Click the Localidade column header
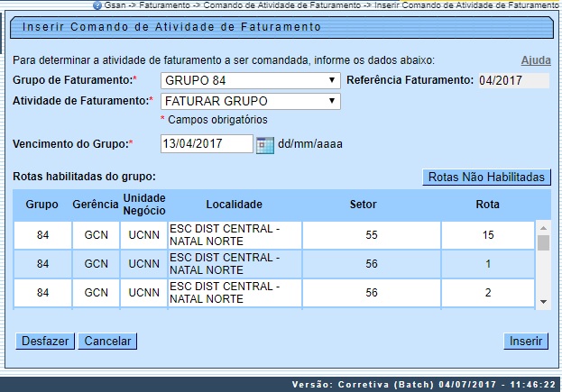This screenshot has height=392, width=562. (x=234, y=205)
